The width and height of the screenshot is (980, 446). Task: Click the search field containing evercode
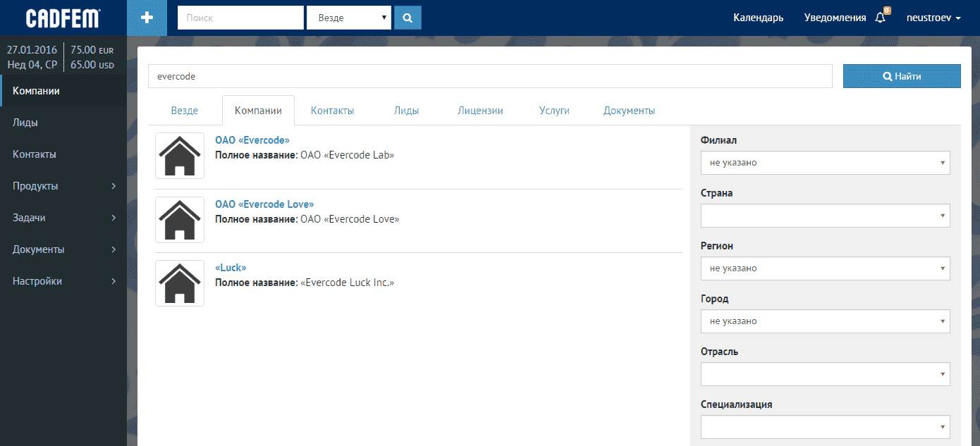(490, 76)
